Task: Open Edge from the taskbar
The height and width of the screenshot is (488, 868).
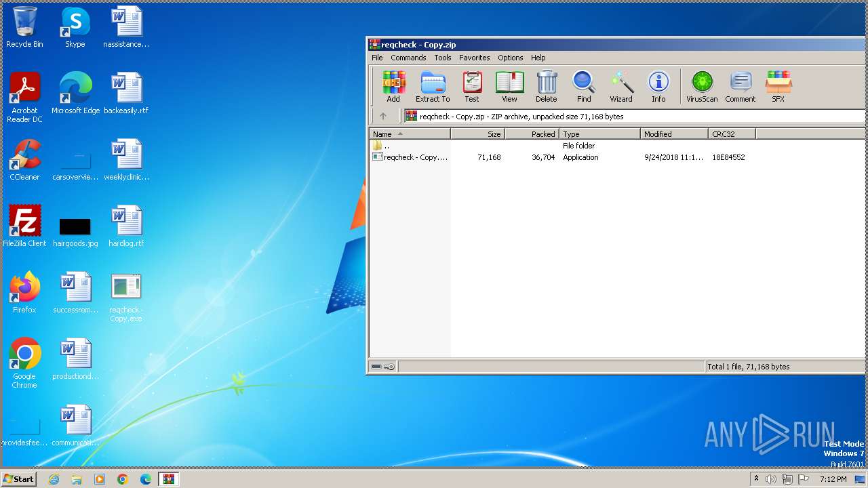Action: (x=146, y=479)
